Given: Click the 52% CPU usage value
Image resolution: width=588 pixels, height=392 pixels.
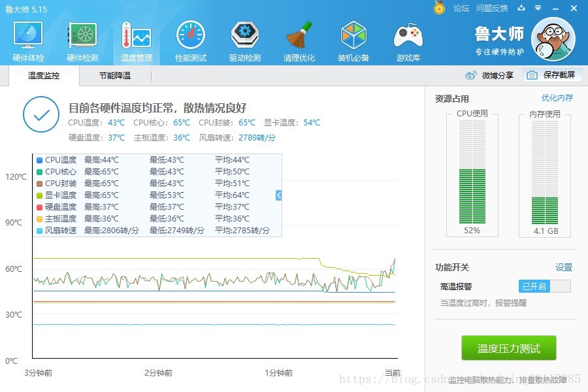Looking at the screenshot, I should click(472, 231).
